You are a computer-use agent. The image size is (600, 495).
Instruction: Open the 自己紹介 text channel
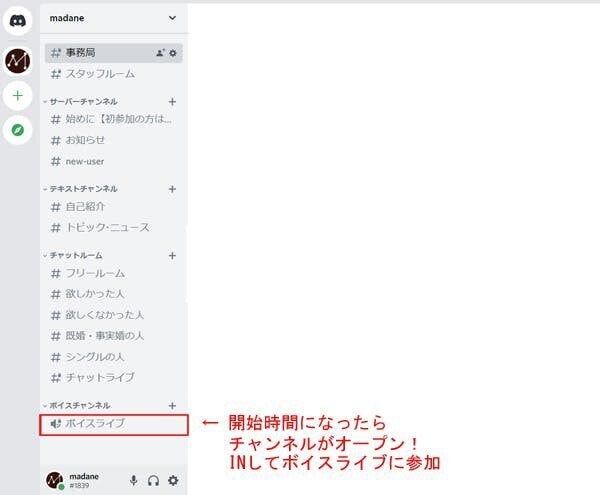click(85, 207)
